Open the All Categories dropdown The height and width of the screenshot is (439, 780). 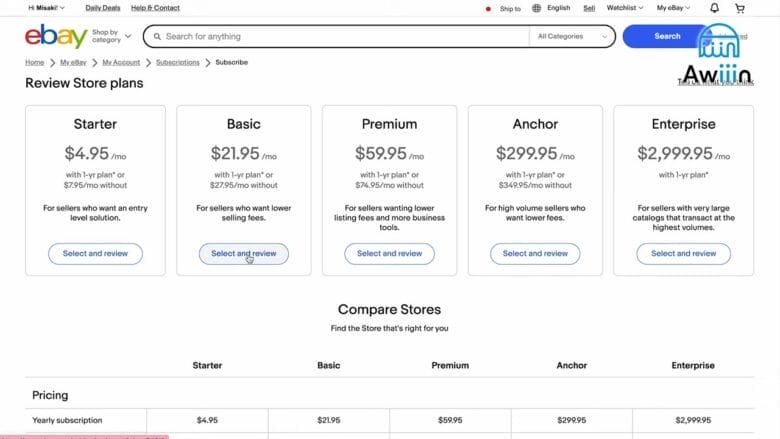573,37
